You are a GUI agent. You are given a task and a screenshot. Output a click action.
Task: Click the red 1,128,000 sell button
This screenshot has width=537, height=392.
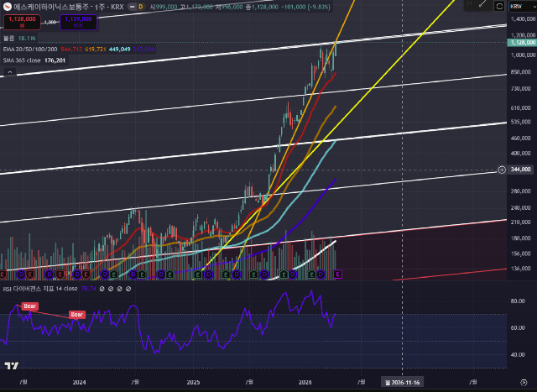point(22,22)
